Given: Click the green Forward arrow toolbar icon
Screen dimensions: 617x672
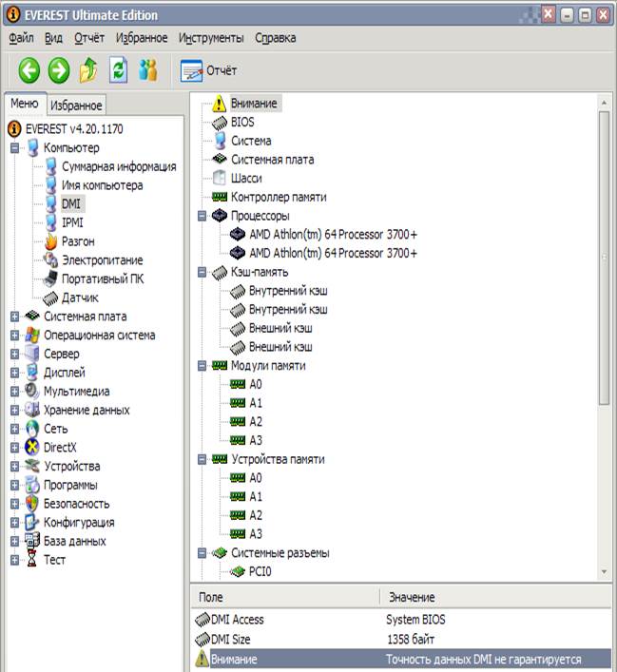Looking at the screenshot, I should click(x=59, y=70).
